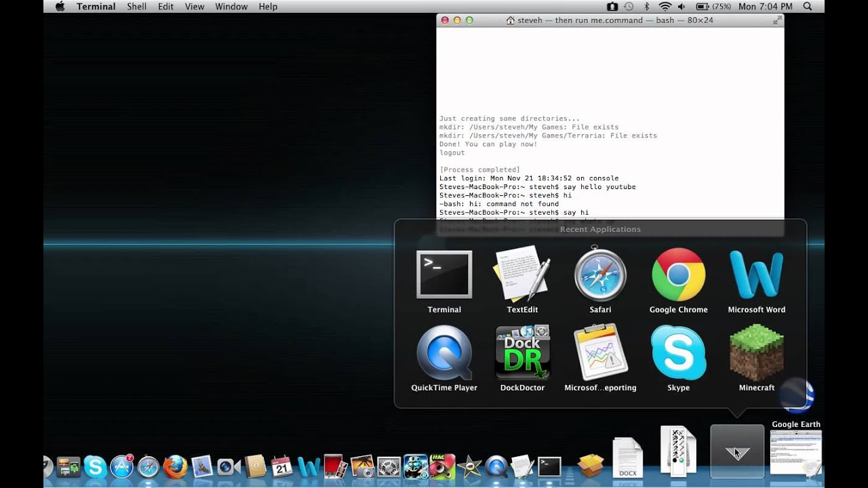Image resolution: width=868 pixels, height=488 pixels.
Task: Open Terminal from Recent Applications stack
Action: point(444,274)
